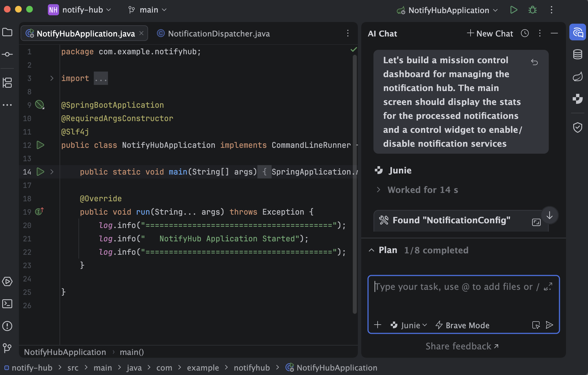Expand the folded import block

52,78
